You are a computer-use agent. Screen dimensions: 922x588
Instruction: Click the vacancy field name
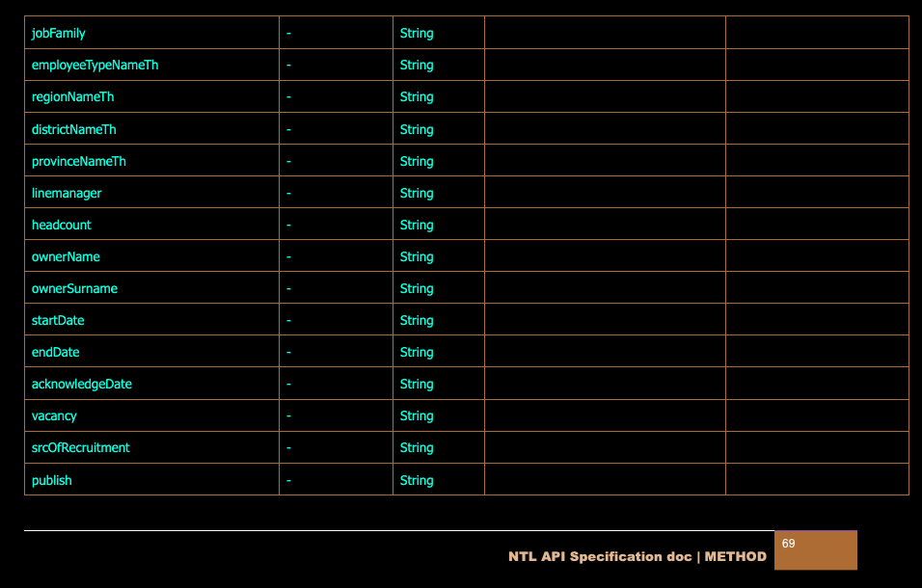coord(54,415)
